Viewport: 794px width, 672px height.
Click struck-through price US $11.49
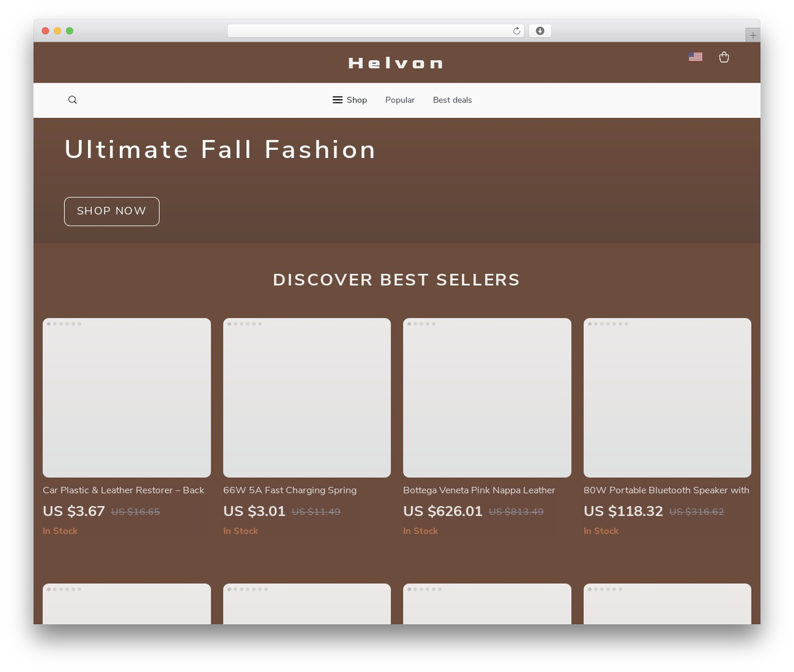click(316, 512)
